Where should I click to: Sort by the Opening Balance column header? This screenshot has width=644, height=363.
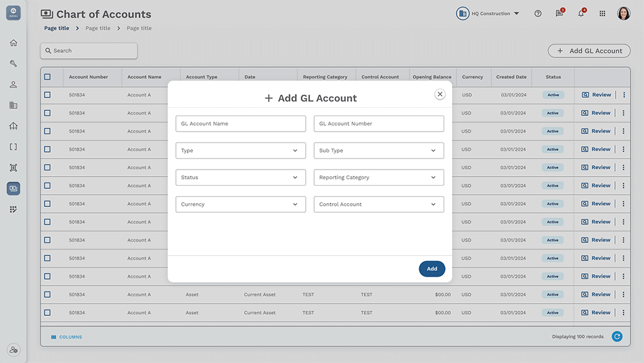coord(432,77)
